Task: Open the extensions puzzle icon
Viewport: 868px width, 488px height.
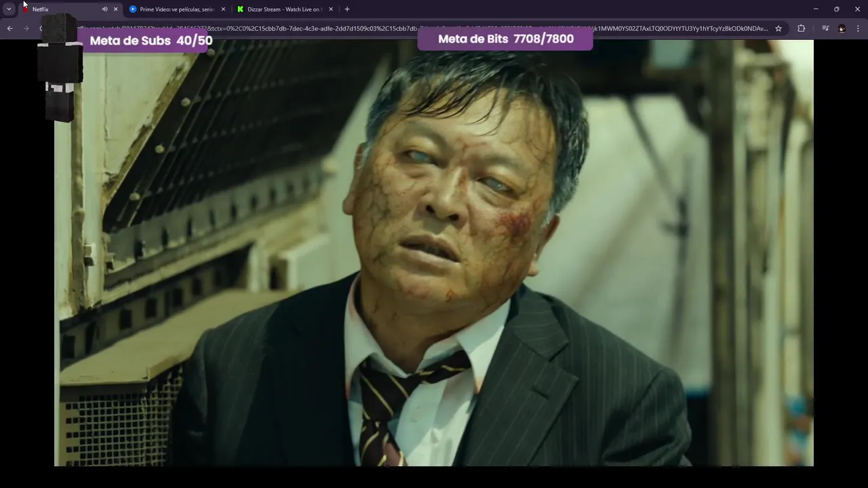Action: [801, 28]
